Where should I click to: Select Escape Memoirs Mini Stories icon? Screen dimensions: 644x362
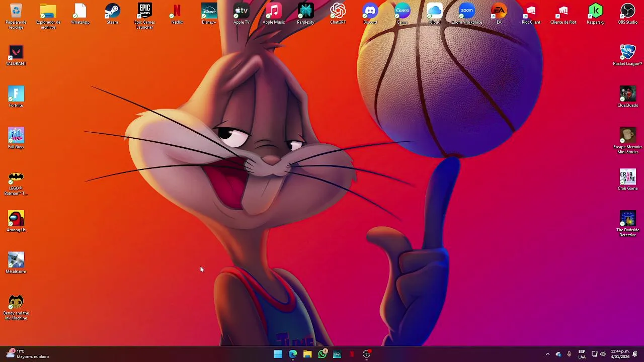tap(627, 141)
